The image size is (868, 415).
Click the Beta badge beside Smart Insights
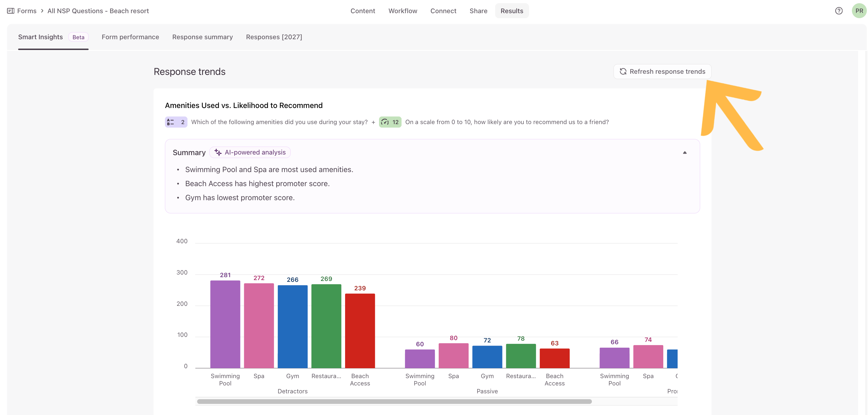pos(78,37)
